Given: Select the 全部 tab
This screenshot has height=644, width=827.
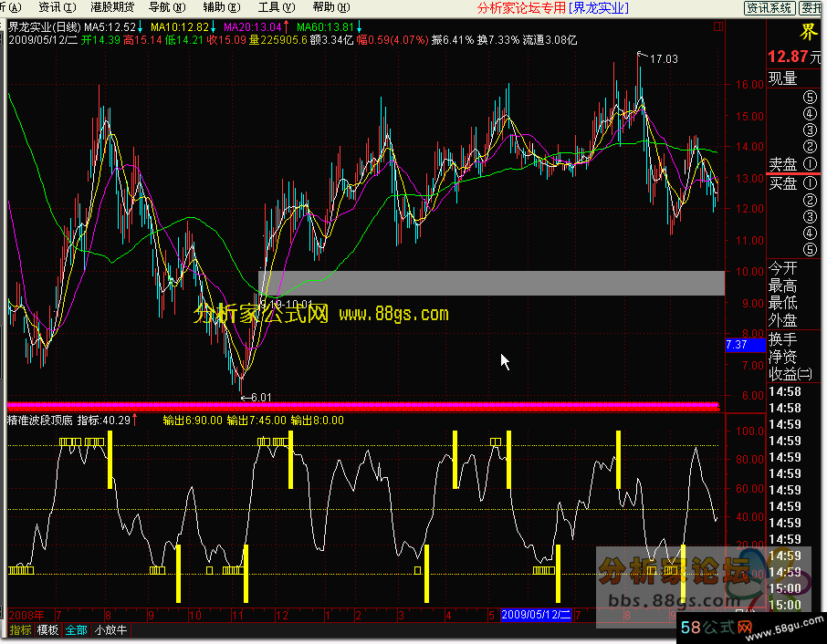Looking at the screenshot, I should pos(77,629).
